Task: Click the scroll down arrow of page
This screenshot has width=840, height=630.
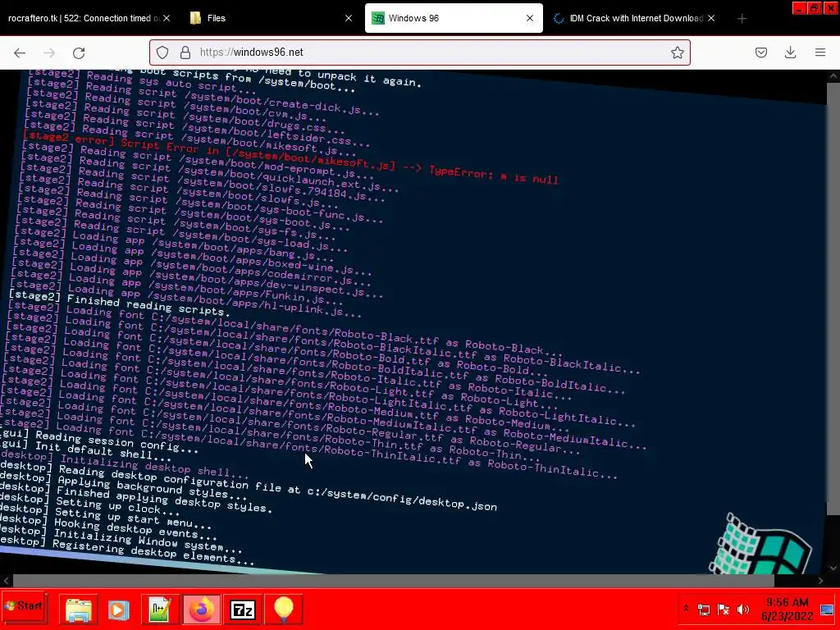Action: [x=833, y=568]
